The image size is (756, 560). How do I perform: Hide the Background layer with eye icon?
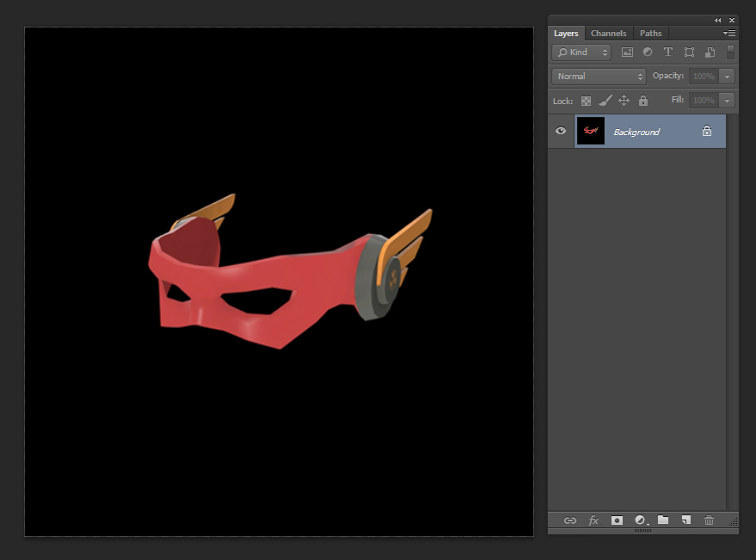(x=561, y=132)
